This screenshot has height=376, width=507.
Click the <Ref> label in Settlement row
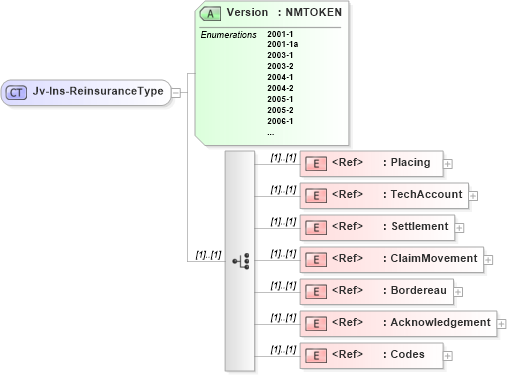(x=347, y=226)
